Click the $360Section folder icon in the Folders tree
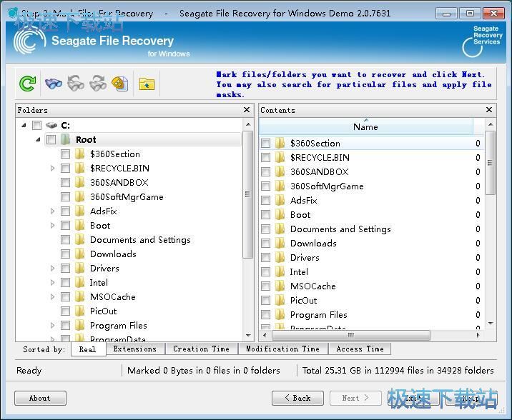 pyautogui.click(x=79, y=154)
